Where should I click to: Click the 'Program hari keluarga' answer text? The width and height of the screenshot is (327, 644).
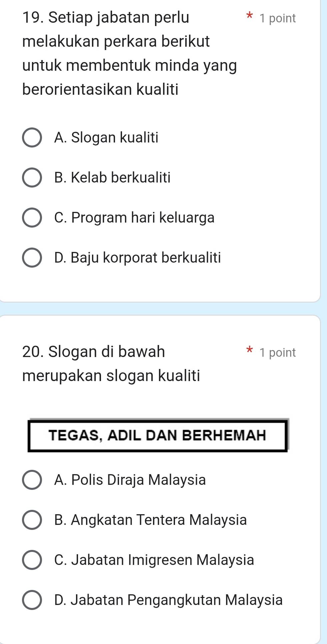pos(143,218)
